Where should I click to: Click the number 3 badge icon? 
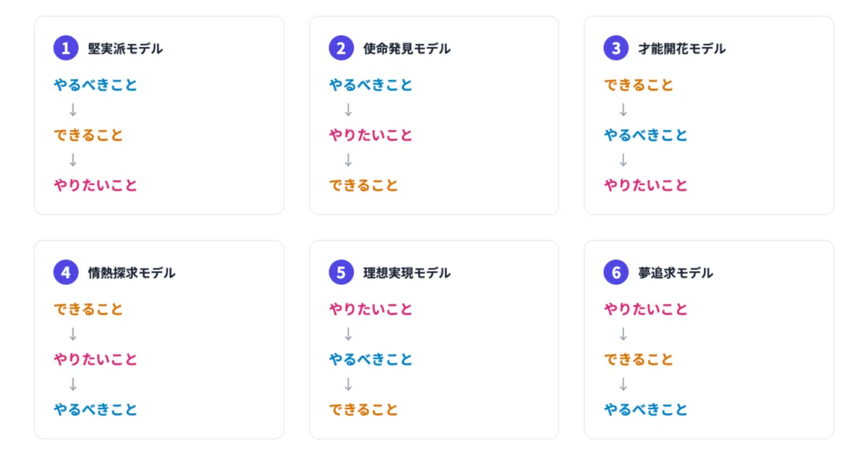click(x=616, y=48)
